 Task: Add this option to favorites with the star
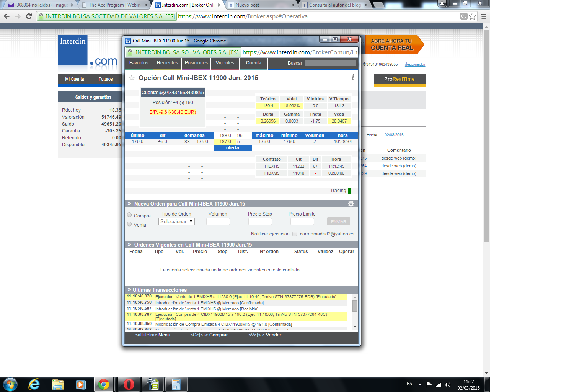click(132, 78)
